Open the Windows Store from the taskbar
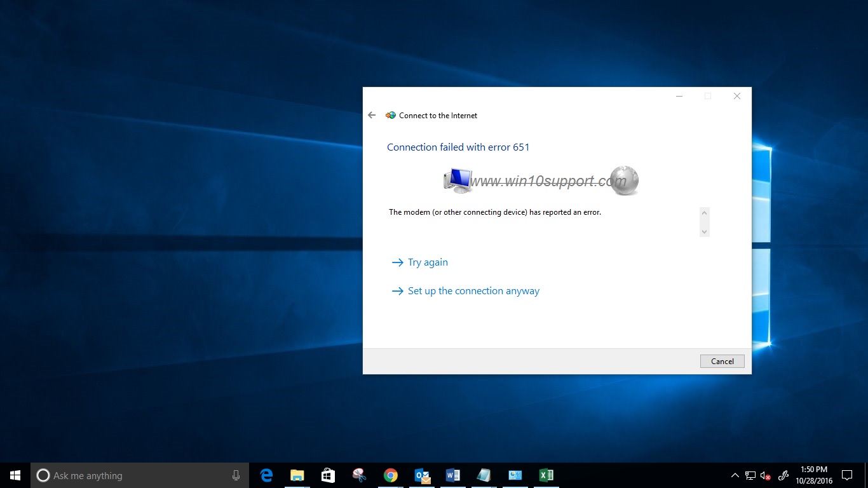The image size is (868, 488). [328, 475]
